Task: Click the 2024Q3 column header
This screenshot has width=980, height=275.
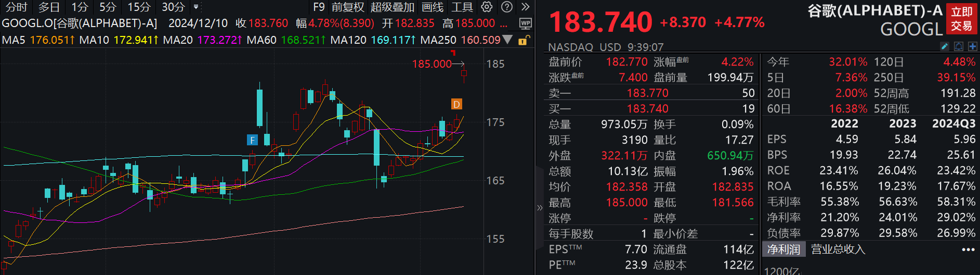Action: (x=953, y=123)
